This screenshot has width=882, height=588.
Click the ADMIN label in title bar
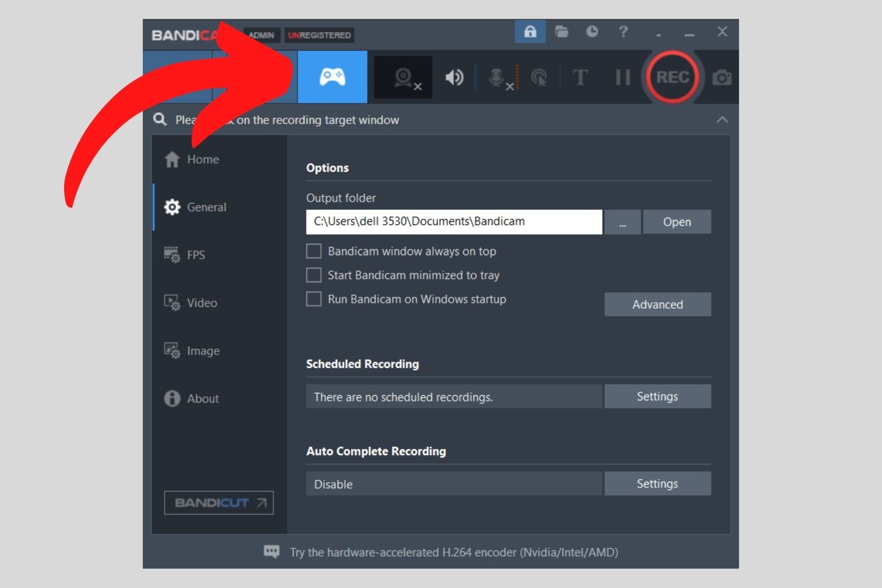[261, 35]
